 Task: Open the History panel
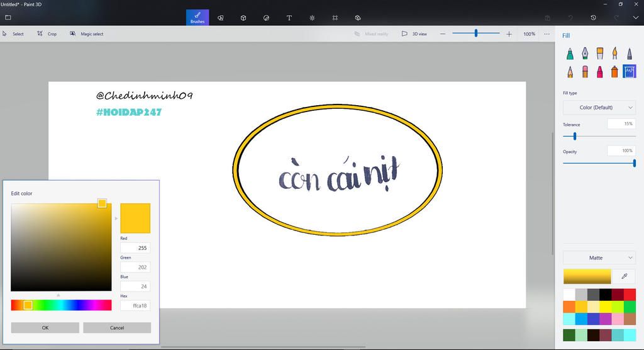(593, 18)
